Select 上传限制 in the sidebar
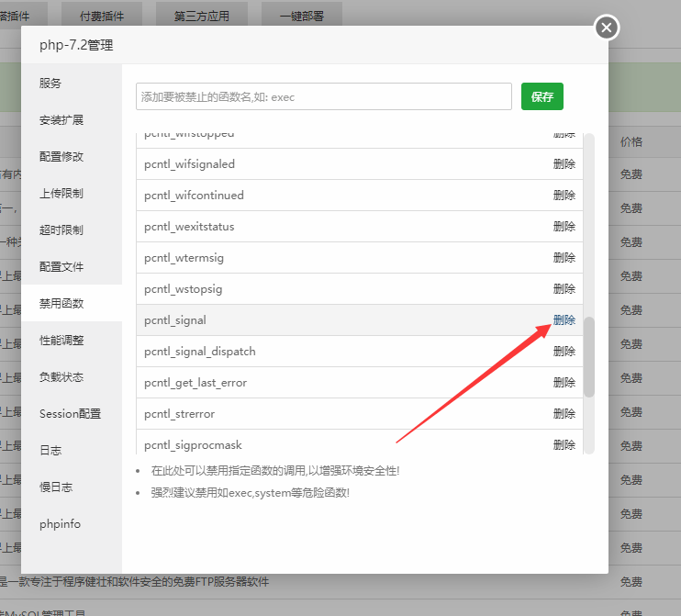This screenshot has height=616, width=681. [x=61, y=194]
